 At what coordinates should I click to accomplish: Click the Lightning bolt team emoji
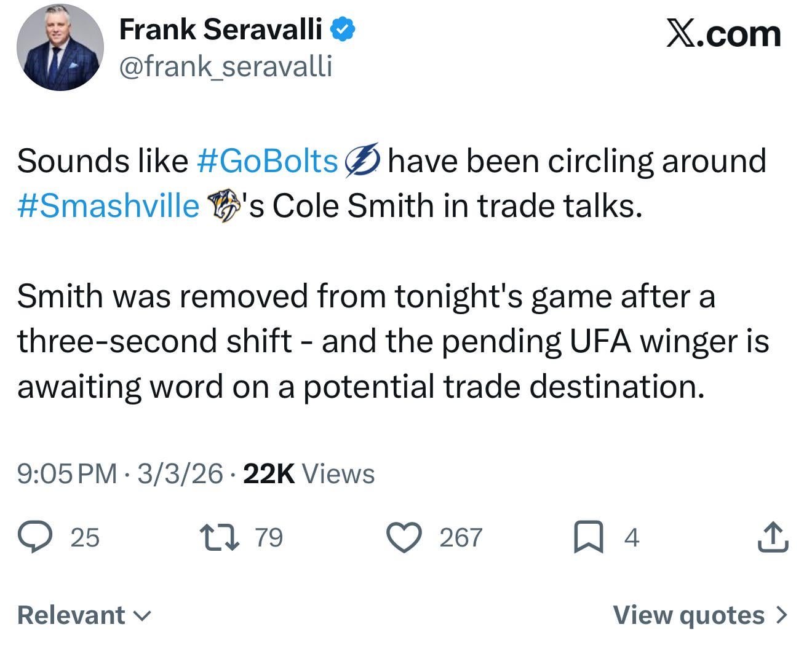[x=362, y=161]
